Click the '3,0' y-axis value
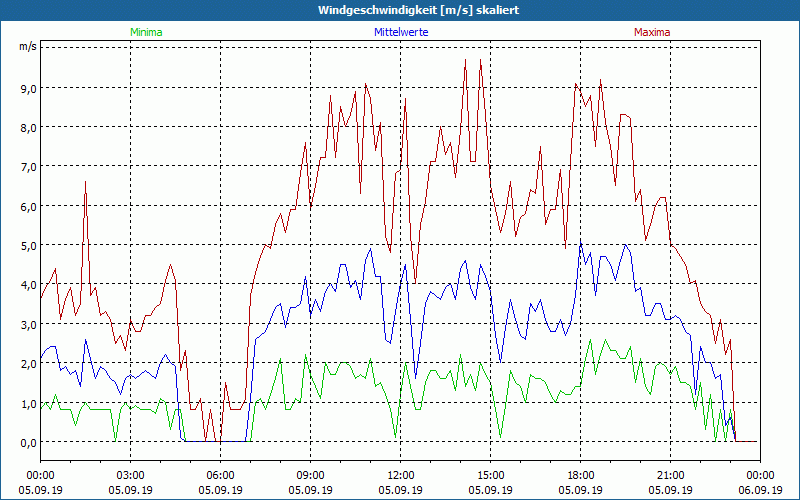This screenshot has height=500, width=800. pos(29,324)
